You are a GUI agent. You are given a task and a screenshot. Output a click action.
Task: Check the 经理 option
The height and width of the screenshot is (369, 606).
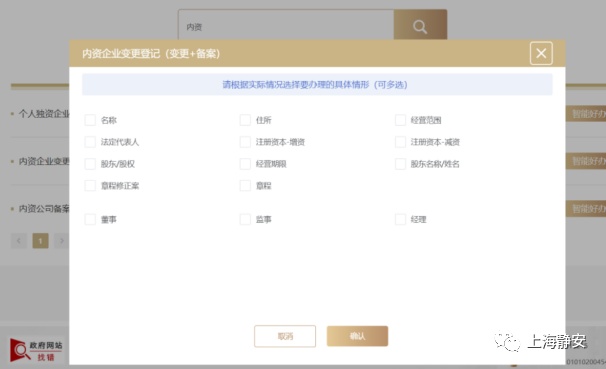coord(400,219)
